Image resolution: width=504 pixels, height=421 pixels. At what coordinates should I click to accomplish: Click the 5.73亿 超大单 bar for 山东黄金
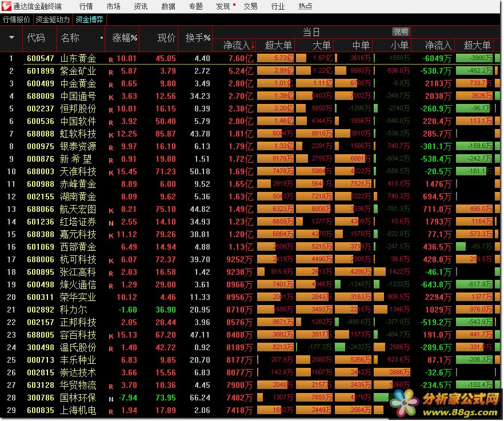pos(275,58)
